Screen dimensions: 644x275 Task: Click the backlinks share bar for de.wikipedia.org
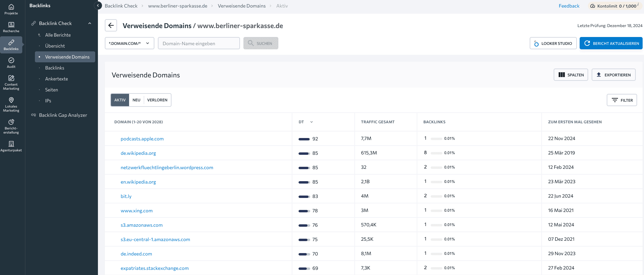[x=436, y=153]
